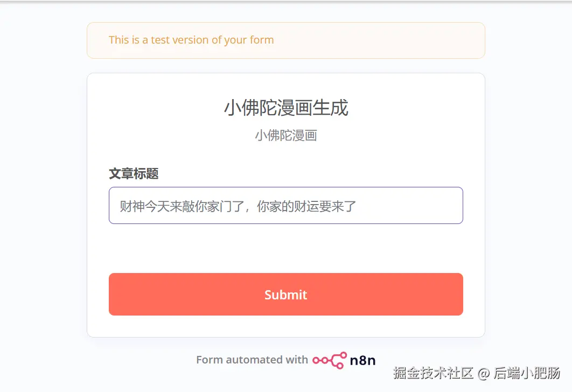The height and width of the screenshot is (392, 572).
Task: Click the empty right side of the test banner
Action: [404, 40]
